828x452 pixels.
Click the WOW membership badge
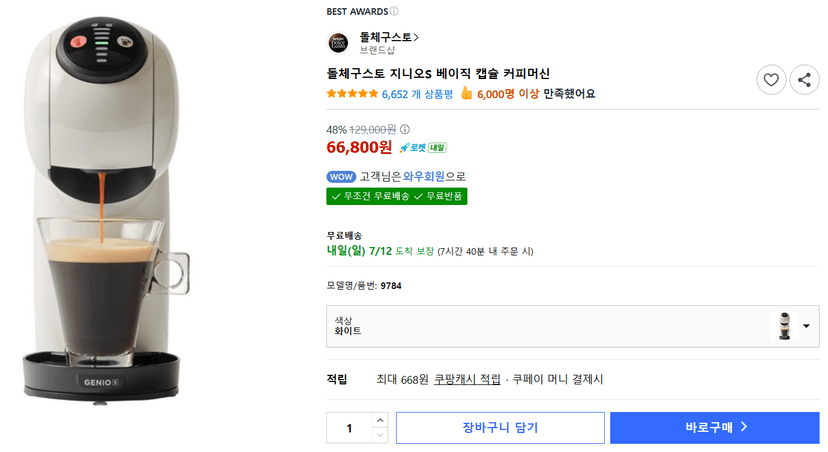[341, 177]
